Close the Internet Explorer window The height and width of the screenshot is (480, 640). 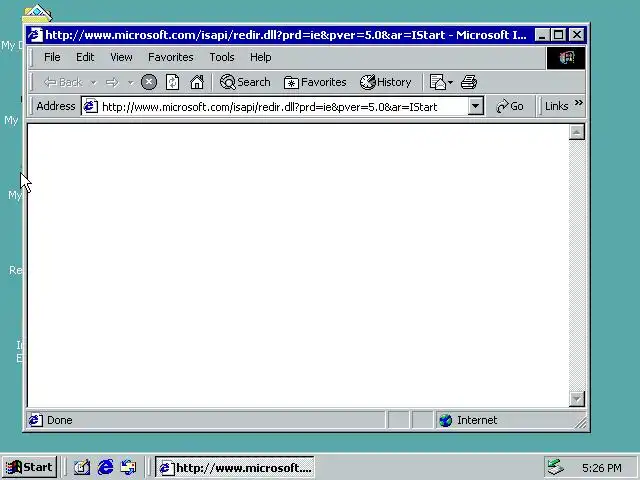pos(577,35)
